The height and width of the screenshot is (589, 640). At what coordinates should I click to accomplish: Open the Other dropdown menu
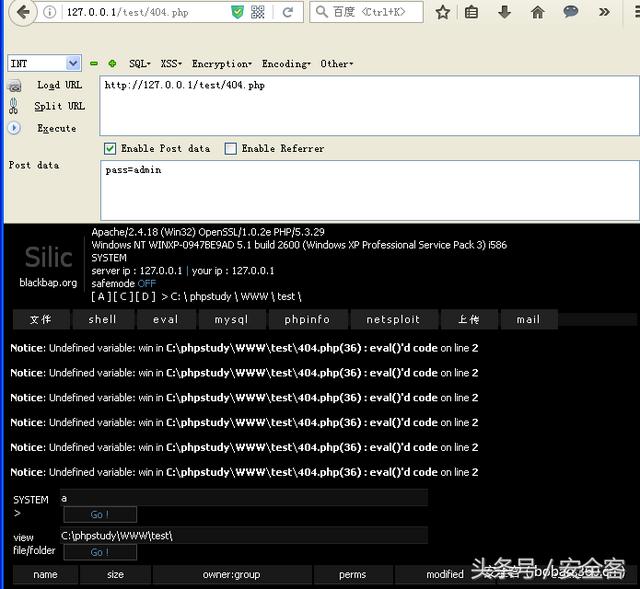(x=336, y=64)
